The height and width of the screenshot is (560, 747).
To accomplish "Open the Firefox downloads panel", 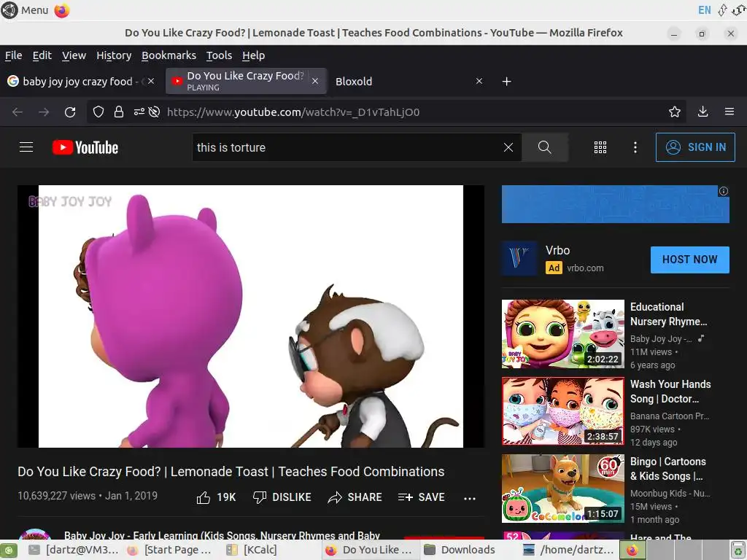I will tap(703, 112).
